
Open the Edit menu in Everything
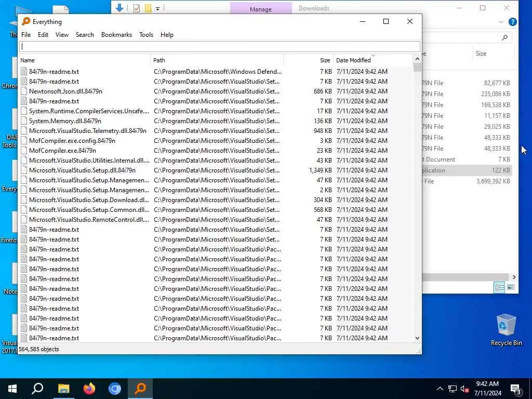(43, 35)
